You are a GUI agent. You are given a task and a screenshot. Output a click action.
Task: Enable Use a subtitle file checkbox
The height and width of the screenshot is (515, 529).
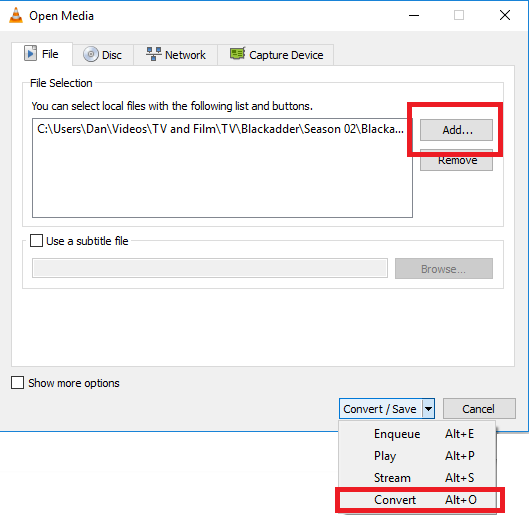[36, 241]
